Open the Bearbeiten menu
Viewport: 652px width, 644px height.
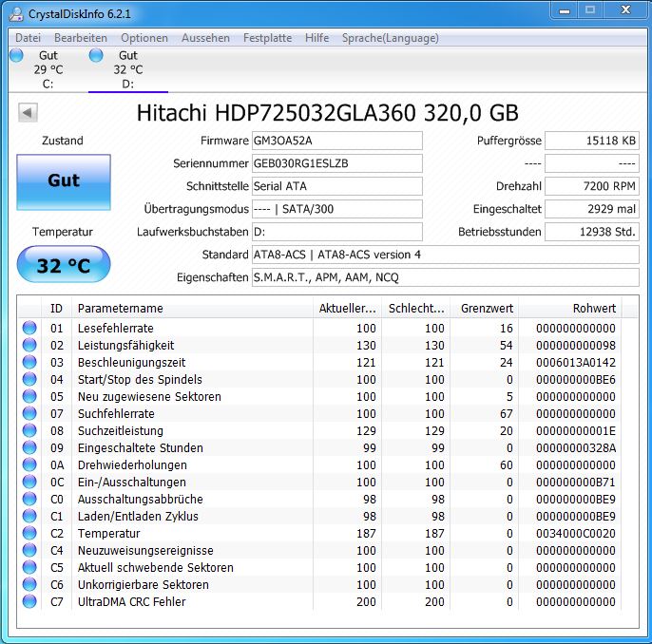click(81, 38)
